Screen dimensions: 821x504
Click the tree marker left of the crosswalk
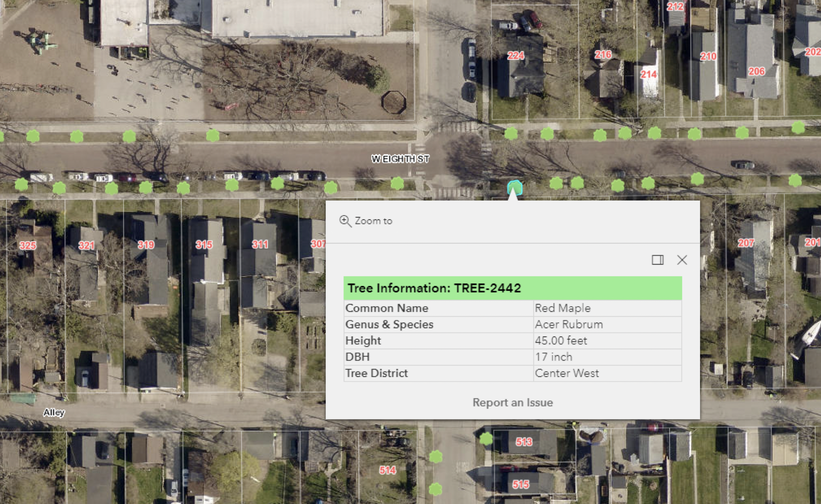tap(397, 184)
